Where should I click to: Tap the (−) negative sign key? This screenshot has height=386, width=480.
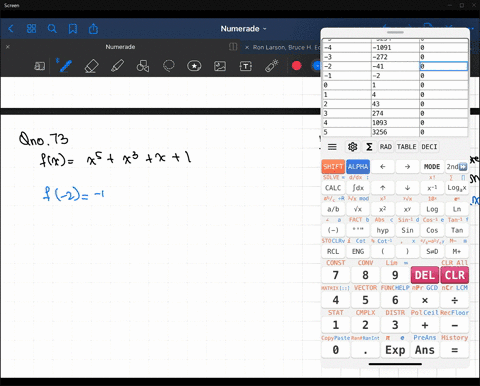[x=333, y=230]
